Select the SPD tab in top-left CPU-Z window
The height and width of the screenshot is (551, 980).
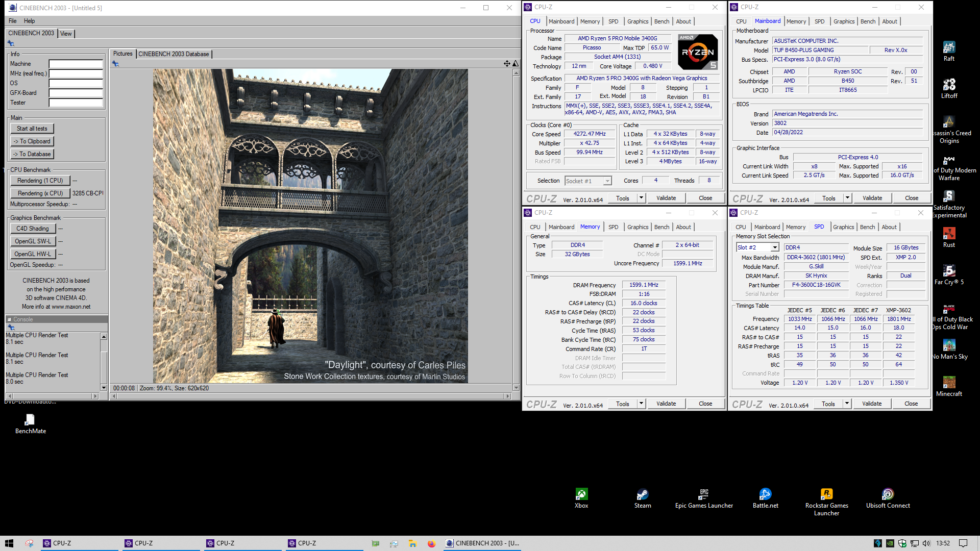point(613,21)
